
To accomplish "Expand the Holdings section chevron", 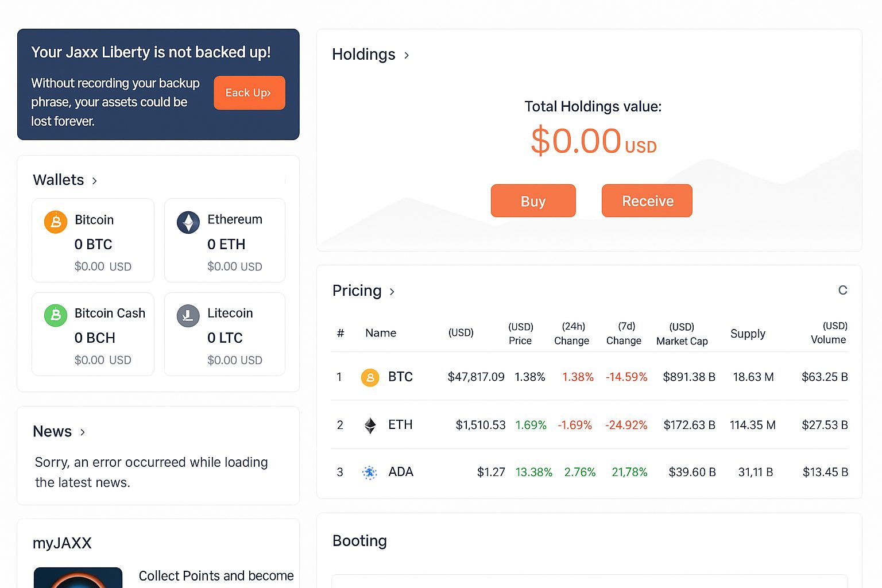I will (x=407, y=55).
